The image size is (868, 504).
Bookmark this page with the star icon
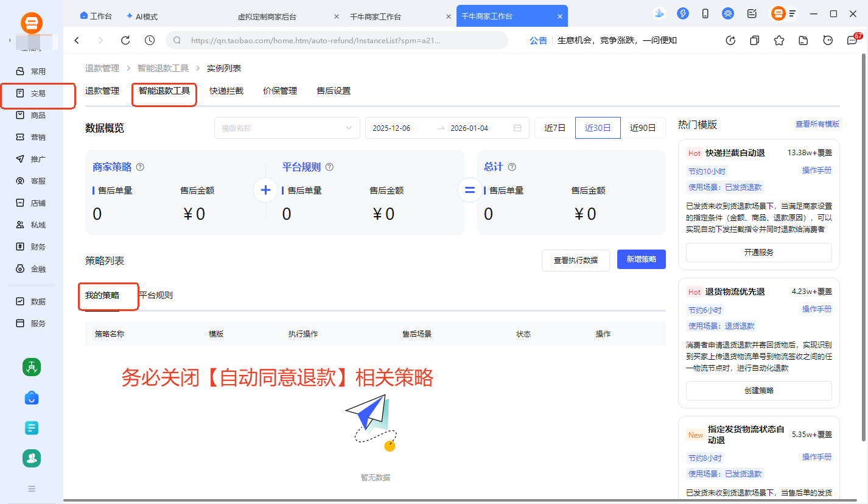(x=779, y=40)
